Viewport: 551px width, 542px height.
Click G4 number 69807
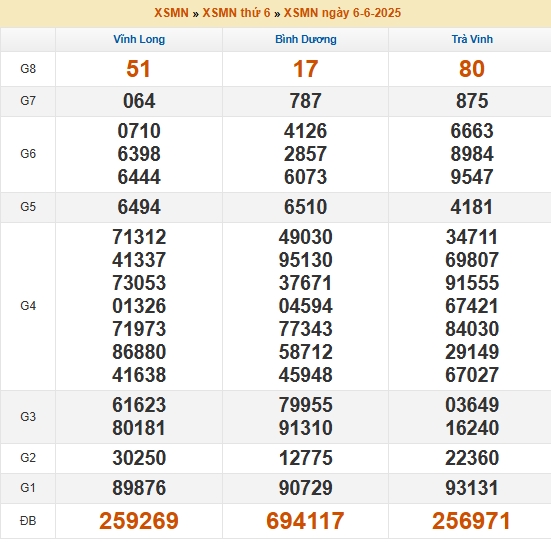pyautogui.click(x=472, y=260)
